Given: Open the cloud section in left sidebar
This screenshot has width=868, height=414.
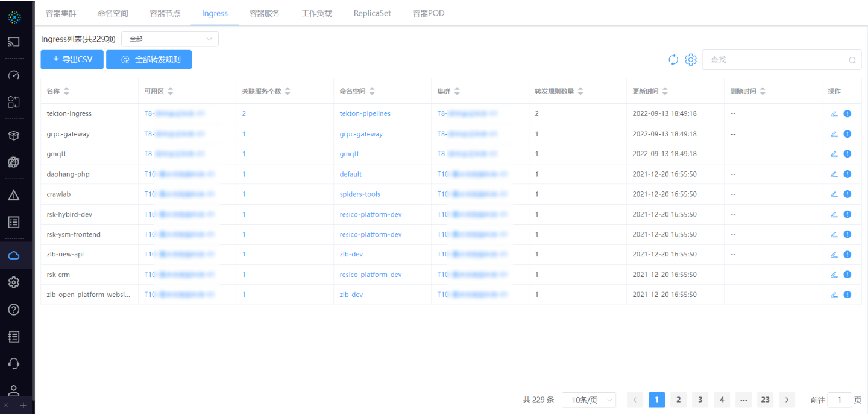Looking at the screenshot, I should (14, 256).
